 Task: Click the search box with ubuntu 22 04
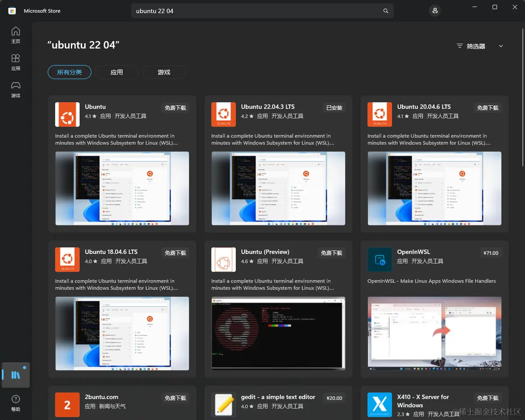pos(262,11)
